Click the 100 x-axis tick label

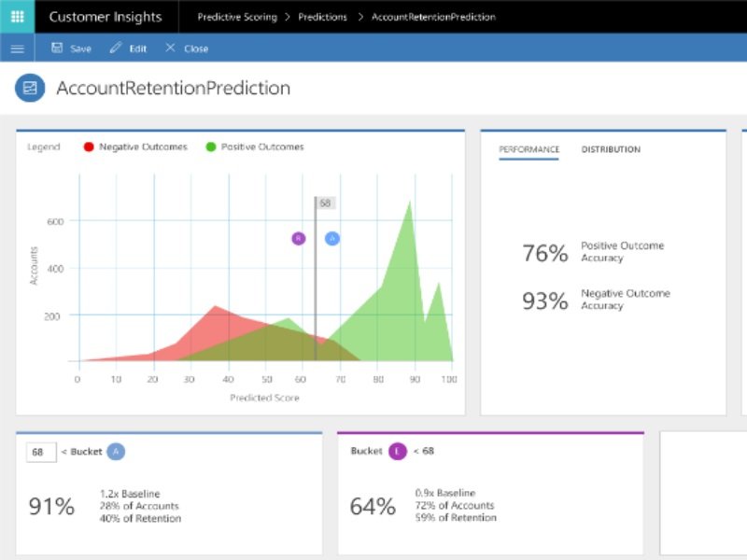[x=449, y=379]
